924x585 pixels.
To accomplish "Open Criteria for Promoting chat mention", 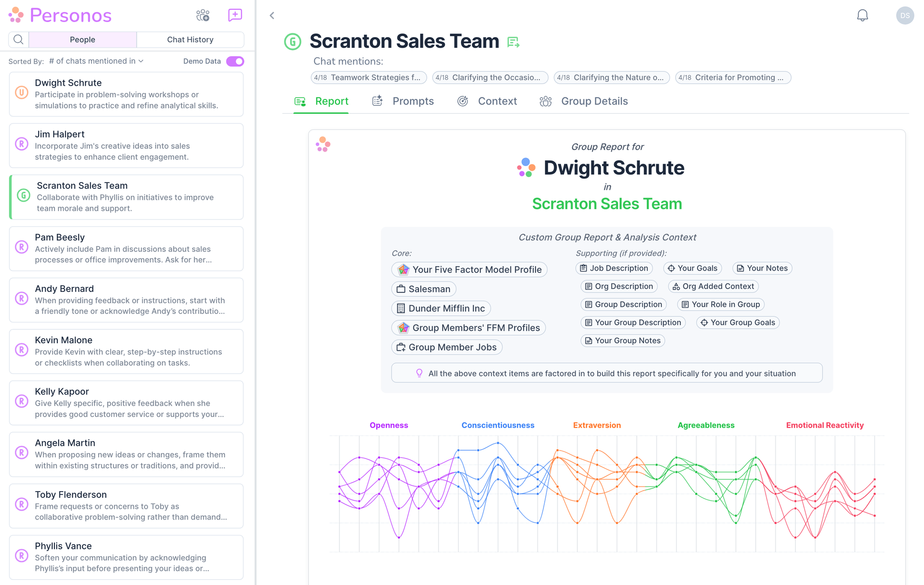I will pyautogui.click(x=732, y=78).
